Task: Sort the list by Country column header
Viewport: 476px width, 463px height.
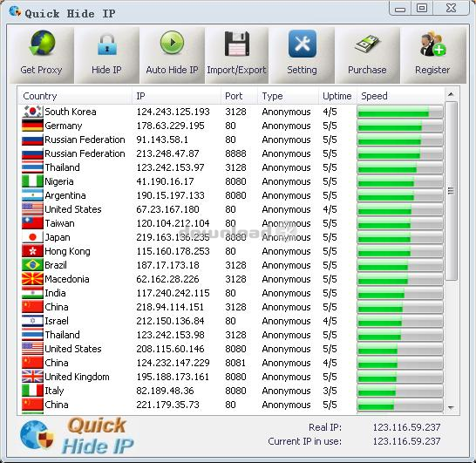Action: pos(75,96)
